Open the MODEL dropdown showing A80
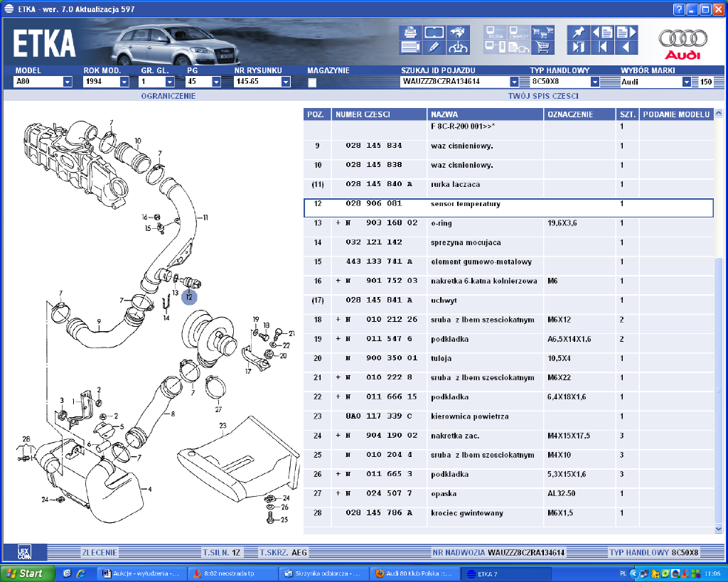This screenshot has width=728, height=582. tap(68, 82)
